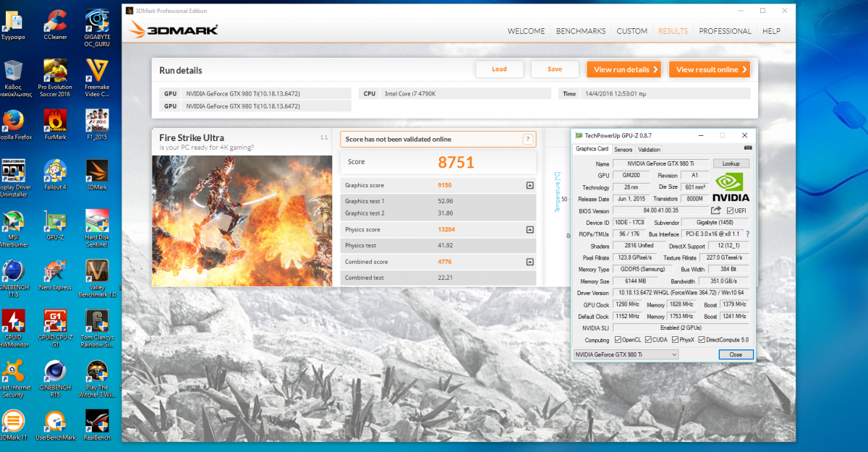868x452 pixels.
Task: Select the CPUID HWMonitor desktop icon
Action: click(x=14, y=329)
